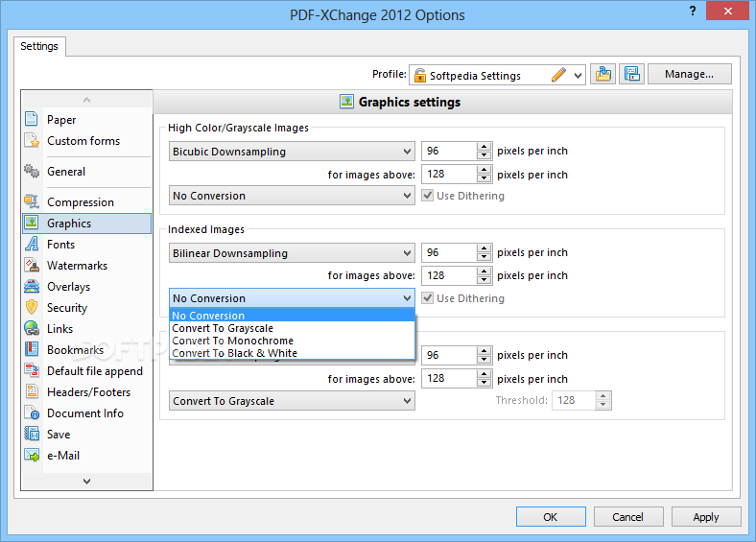Click the Save floppy icon in sidebar
The image size is (756, 542).
32,434
